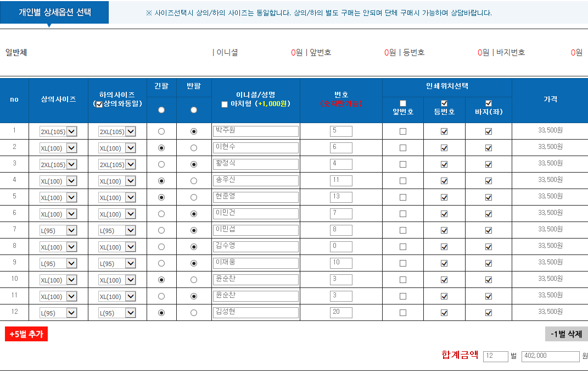Select the header 반팔 radio button

pyautogui.click(x=194, y=110)
